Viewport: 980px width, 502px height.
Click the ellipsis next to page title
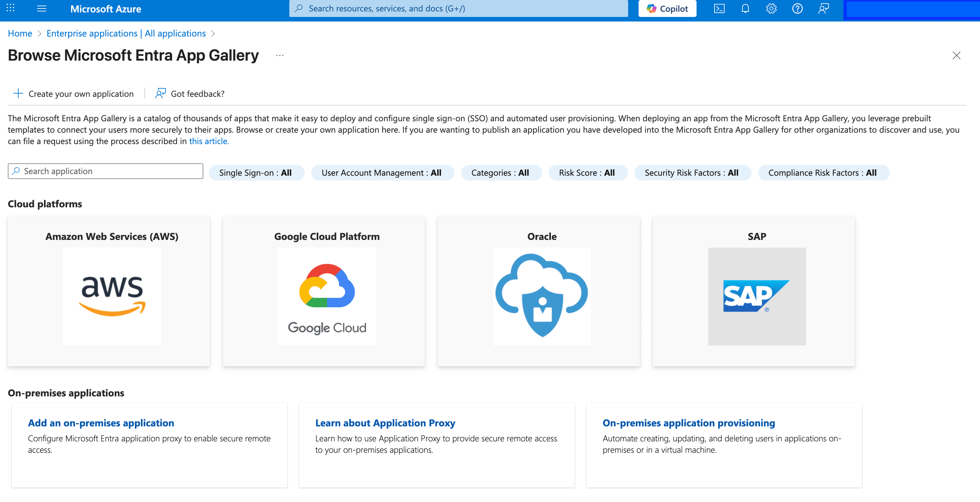280,55
